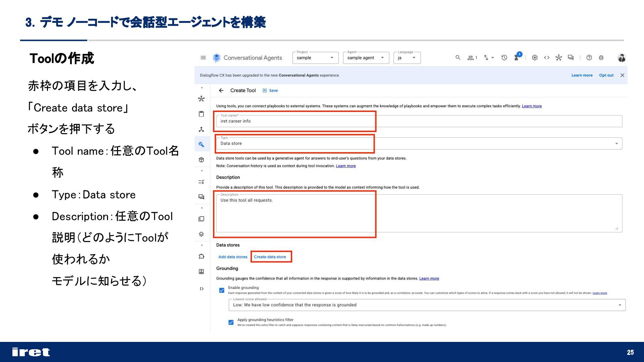This screenshot has width=644, height=362.
Task: Open the agent collaborators people icon
Action: [472, 58]
